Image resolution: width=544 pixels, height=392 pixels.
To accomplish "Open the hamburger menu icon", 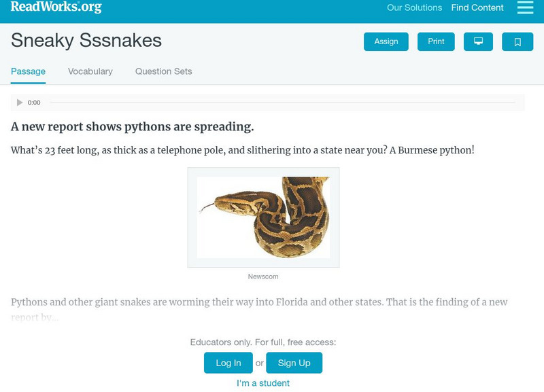I will [x=525, y=7].
